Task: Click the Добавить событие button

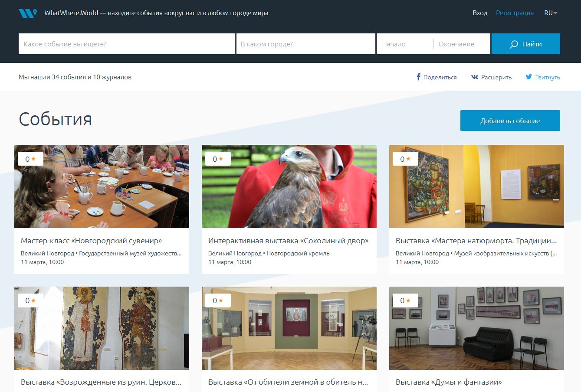Action: (510, 121)
